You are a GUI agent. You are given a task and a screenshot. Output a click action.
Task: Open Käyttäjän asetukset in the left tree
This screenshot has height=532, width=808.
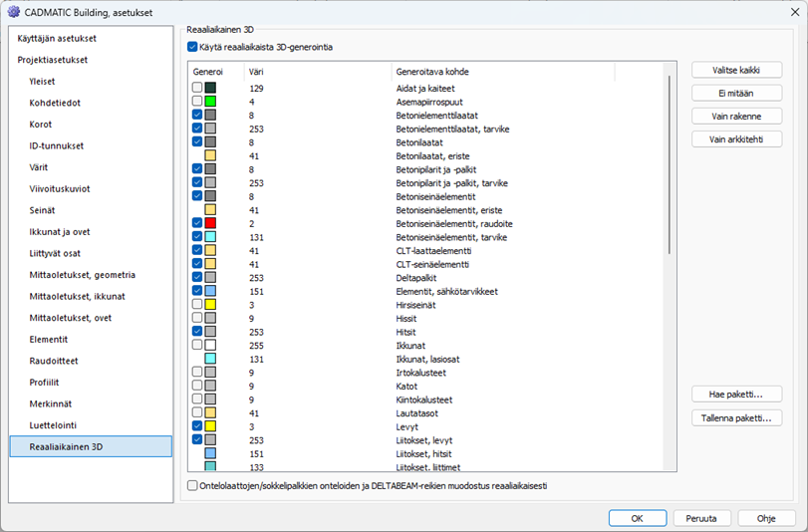[57, 38]
